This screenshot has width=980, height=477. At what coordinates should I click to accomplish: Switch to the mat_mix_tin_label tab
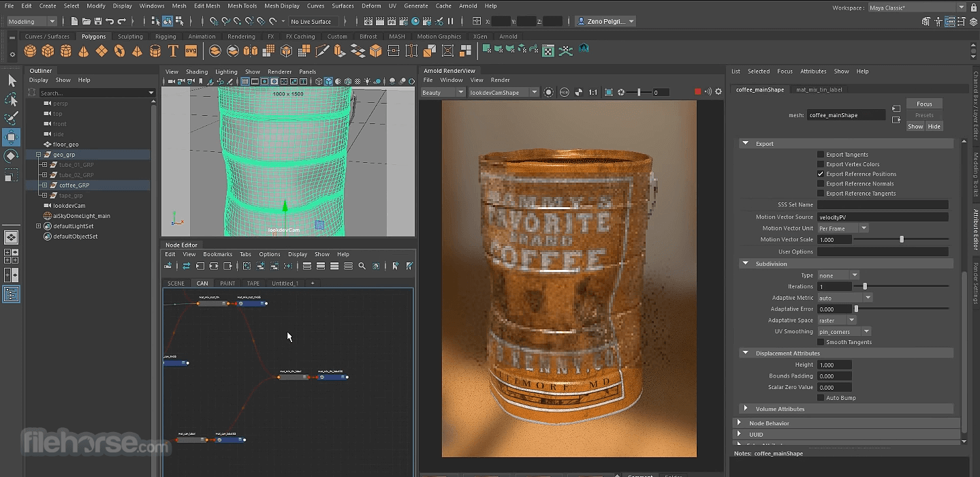(819, 89)
